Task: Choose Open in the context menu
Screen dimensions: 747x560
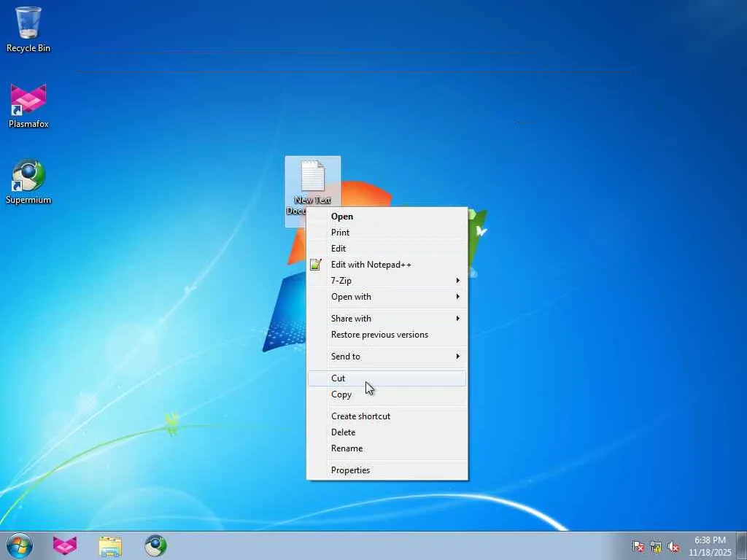Action: point(387,216)
